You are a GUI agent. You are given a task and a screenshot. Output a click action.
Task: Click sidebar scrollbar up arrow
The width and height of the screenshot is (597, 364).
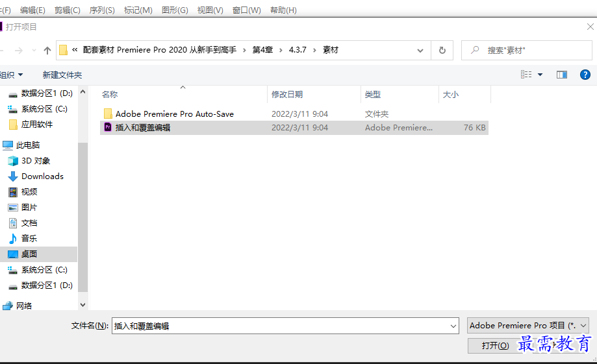point(83,91)
